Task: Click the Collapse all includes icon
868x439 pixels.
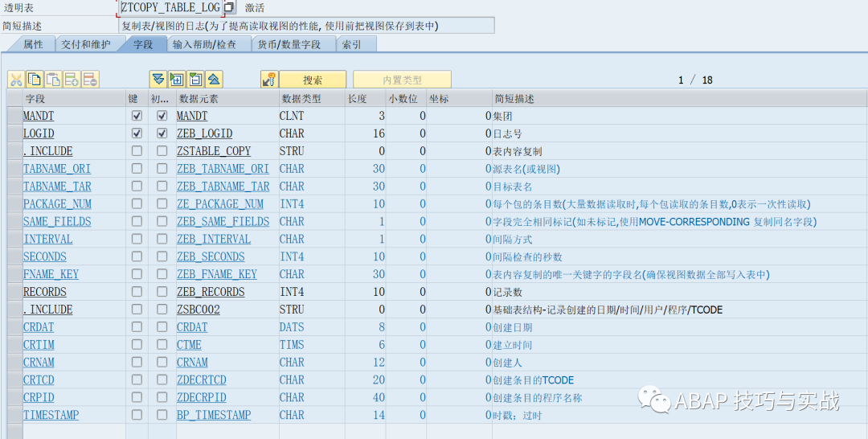Action: coord(215,80)
